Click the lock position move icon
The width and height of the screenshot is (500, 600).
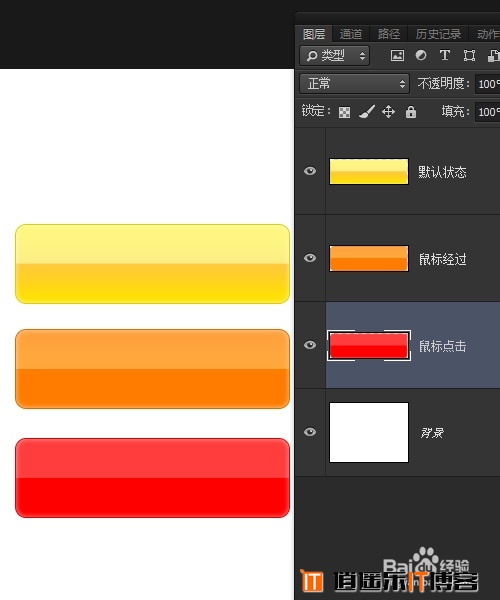click(388, 112)
